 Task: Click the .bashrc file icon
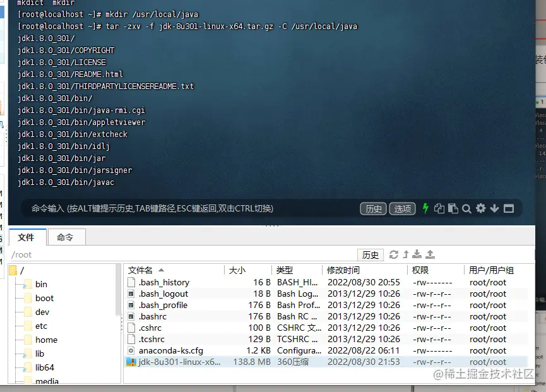tap(131, 316)
